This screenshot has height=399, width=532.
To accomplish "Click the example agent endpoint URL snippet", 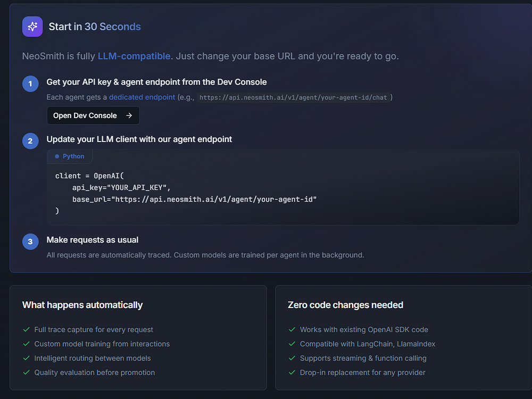I will pos(293,98).
